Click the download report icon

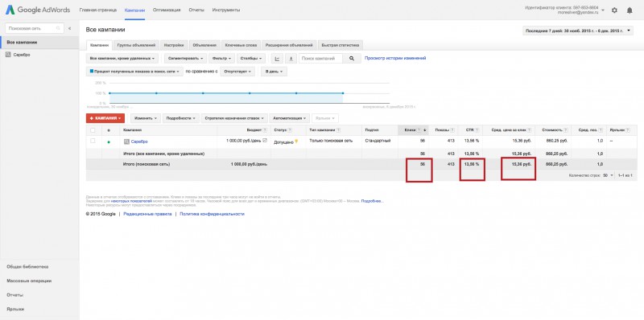[x=291, y=59]
